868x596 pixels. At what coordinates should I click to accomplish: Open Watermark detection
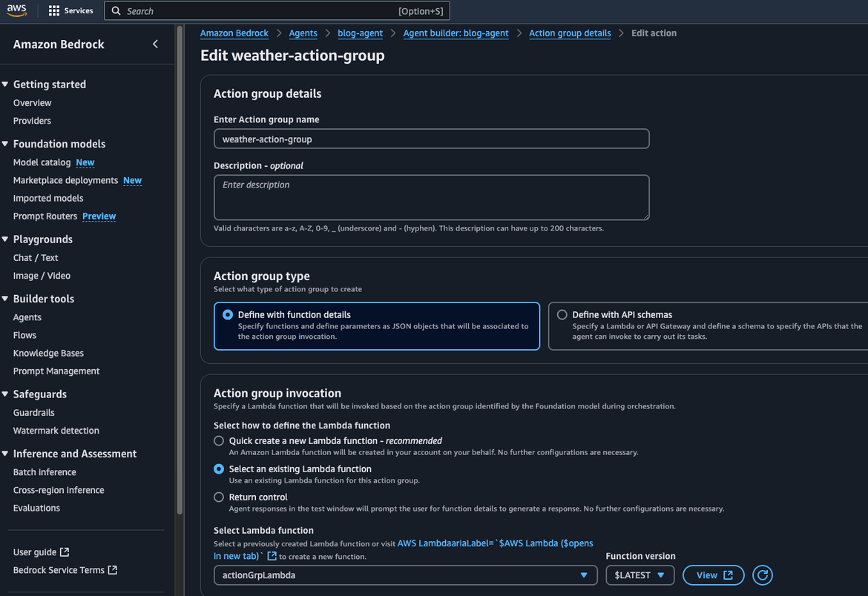(x=56, y=431)
